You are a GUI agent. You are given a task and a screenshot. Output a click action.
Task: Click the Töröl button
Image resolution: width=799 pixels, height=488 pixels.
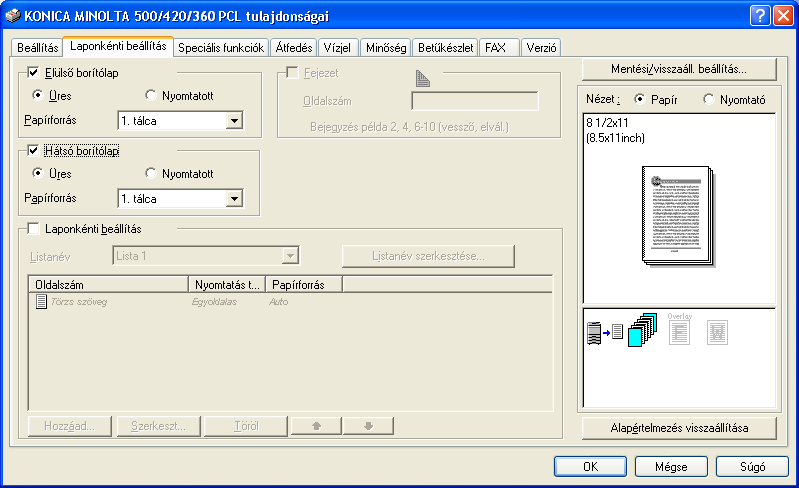click(246, 426)
